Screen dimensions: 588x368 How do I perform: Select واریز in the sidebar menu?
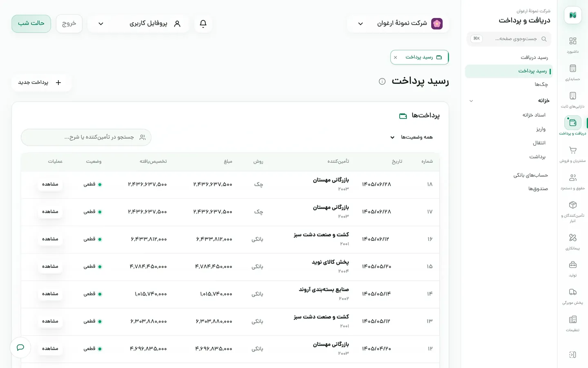click(x=541, y=129)
